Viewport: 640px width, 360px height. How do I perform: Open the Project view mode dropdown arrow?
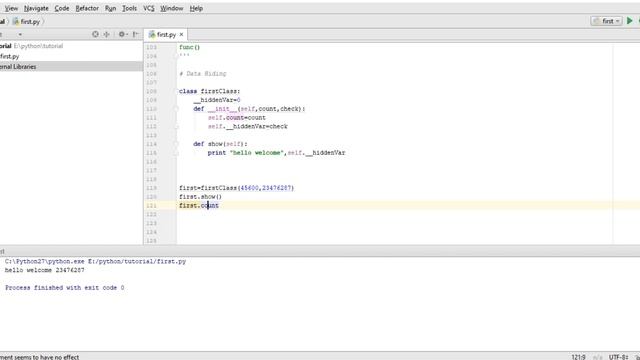pos(20,35)
